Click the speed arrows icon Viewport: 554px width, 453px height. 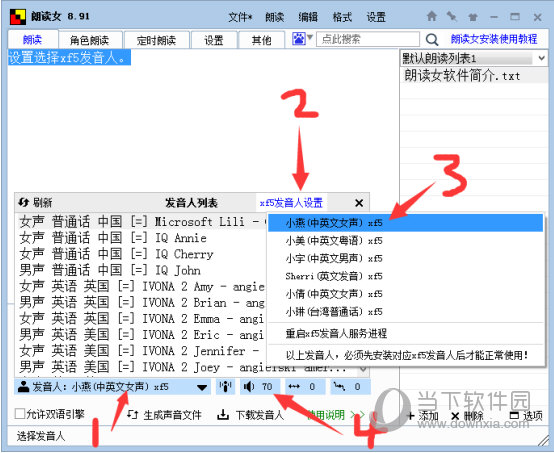point(294,387)
